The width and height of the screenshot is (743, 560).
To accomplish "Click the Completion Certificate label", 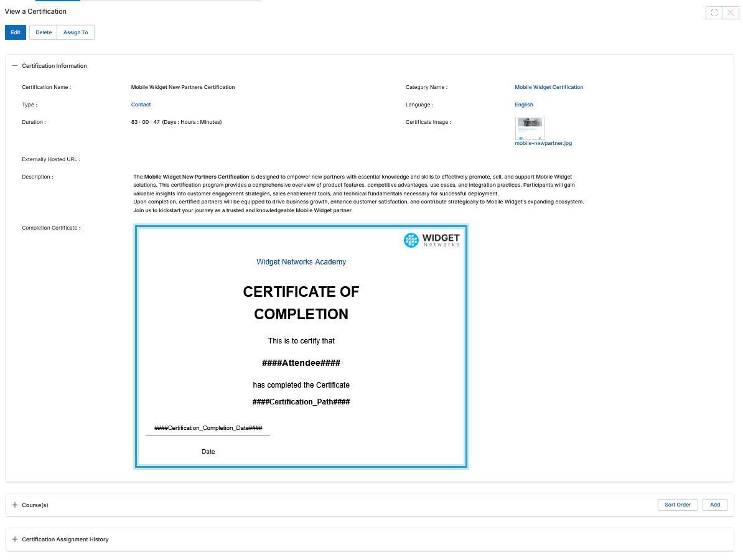I will coord(51,228).
